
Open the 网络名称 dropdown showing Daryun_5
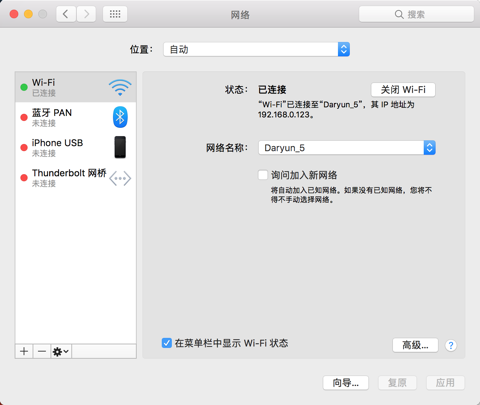coord(347,148)
